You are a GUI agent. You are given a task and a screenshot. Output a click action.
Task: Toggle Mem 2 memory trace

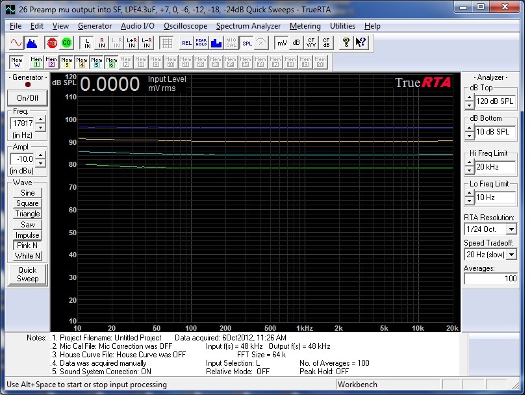pos(51,62)
